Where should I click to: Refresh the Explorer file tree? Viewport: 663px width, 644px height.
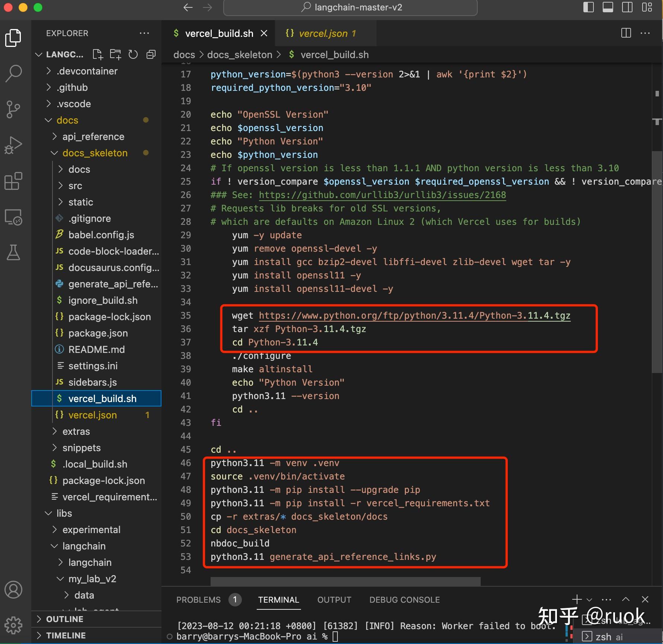pyautogui.click(x=133, y=55)
